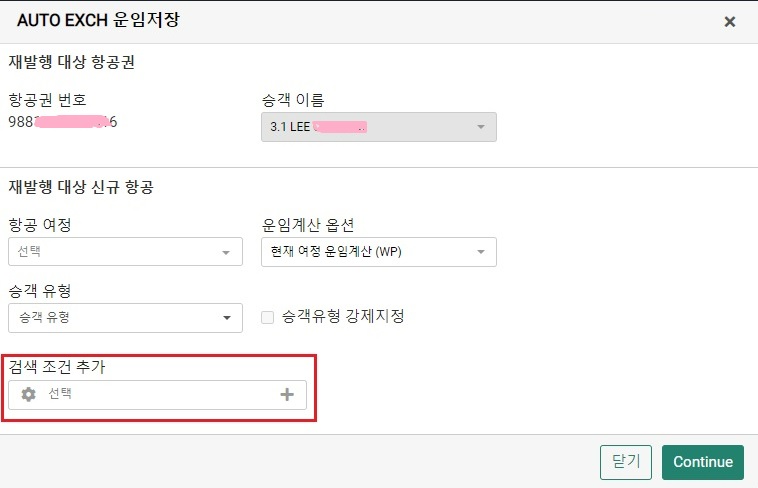The height and width of the screenshot is (488, 758).
Task: Add a search condition with plus icon
Action: pos(287,395)
